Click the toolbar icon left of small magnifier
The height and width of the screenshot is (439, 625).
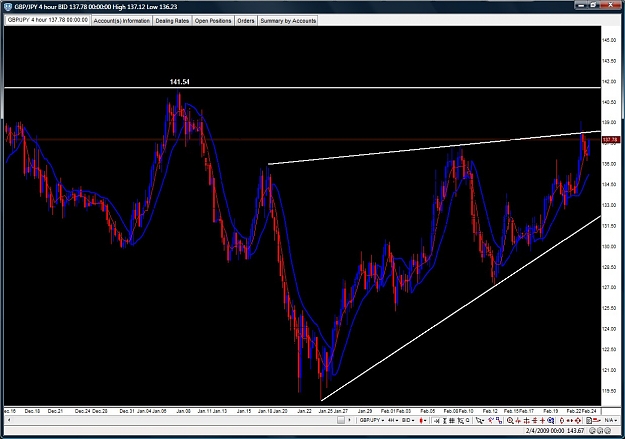[460, 420]
